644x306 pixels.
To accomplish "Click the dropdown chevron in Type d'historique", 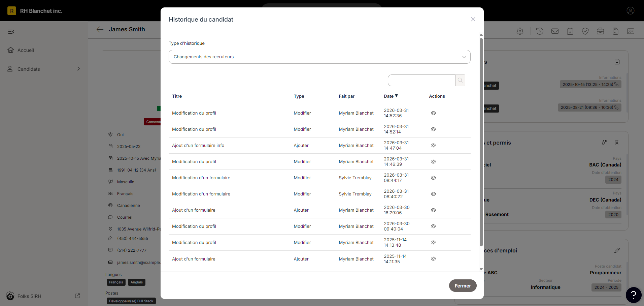I will point(464,57).
